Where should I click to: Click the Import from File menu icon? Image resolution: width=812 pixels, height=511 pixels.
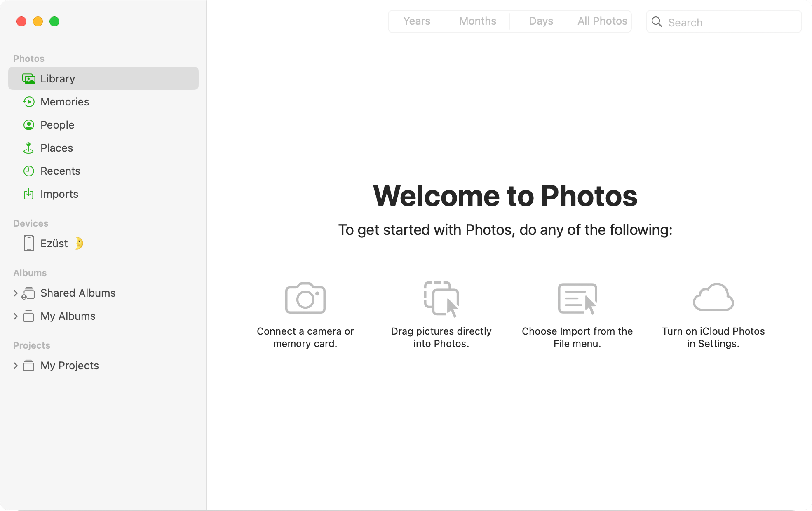(x=577, y=299)
